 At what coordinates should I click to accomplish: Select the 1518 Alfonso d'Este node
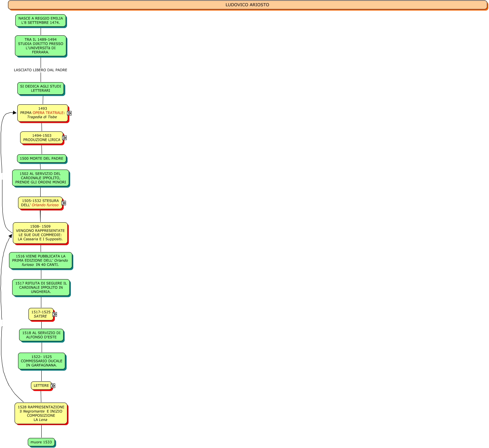point(41,335)
